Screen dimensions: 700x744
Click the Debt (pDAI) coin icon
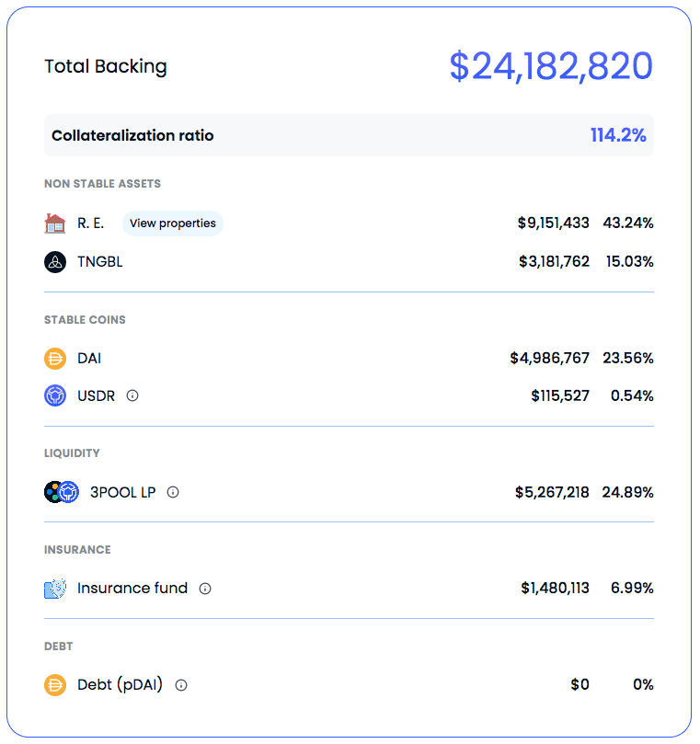click(55, 685)
